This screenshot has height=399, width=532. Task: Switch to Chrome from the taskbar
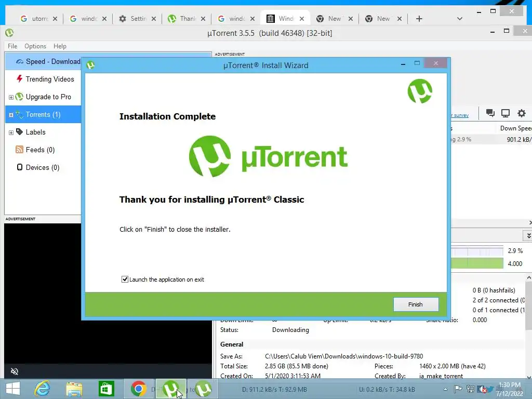tap(138, 389)
